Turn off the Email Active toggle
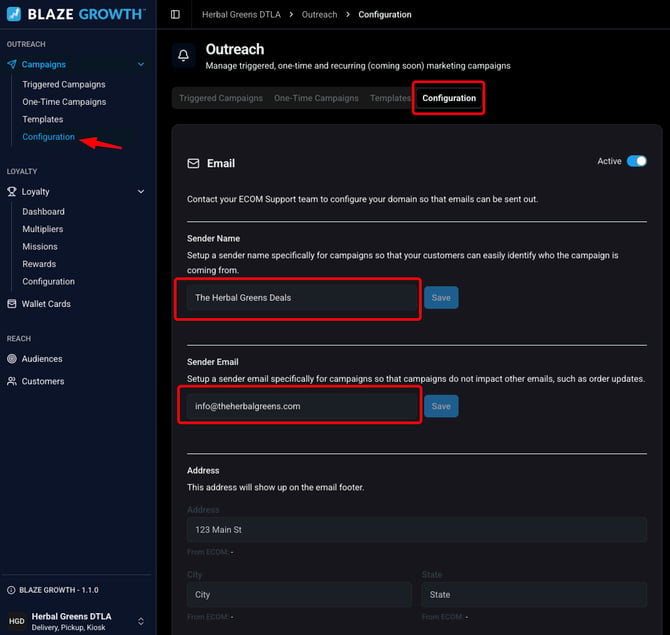 pos(637,161)
